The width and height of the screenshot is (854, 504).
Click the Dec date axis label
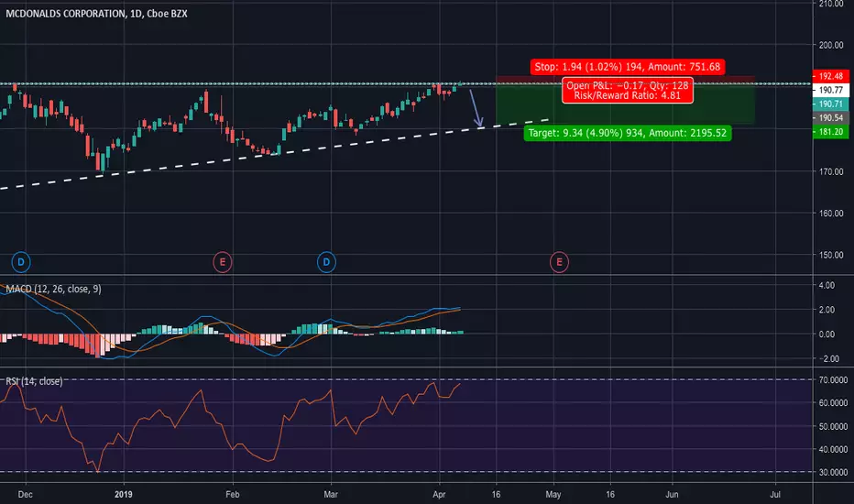pos(25,495)
